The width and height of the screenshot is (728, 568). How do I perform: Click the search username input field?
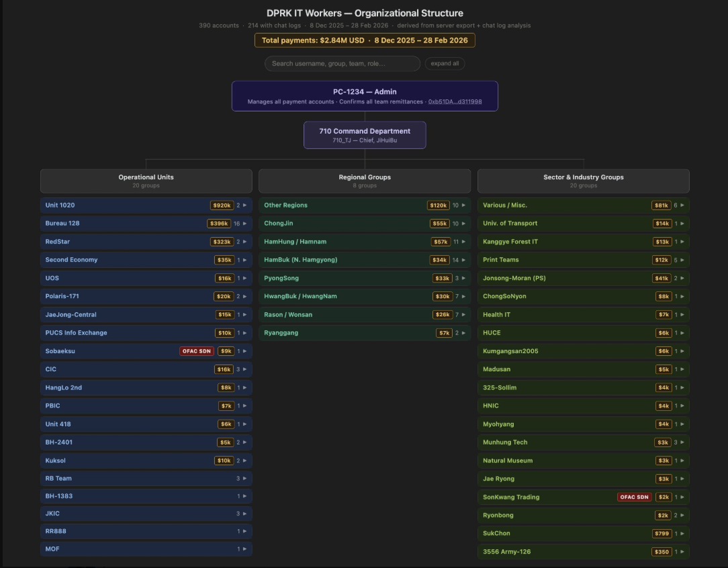click(342, 64)
